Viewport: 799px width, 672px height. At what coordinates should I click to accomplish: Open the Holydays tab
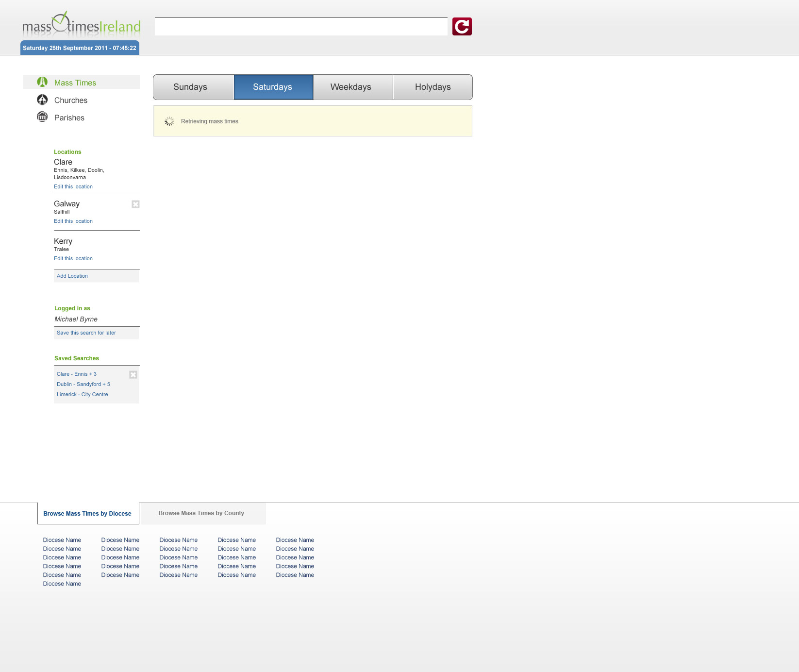click(x=433, y=87)
